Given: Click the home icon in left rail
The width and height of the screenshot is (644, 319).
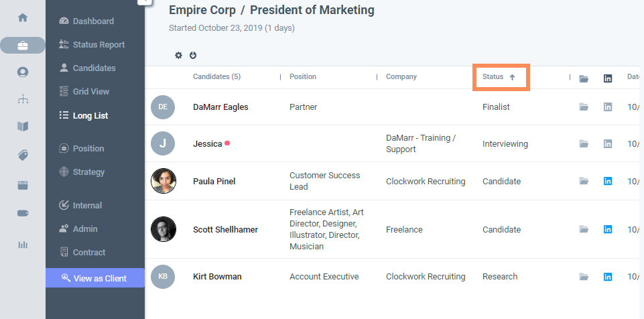Looking at the screenshot, I should coord(23,17).
